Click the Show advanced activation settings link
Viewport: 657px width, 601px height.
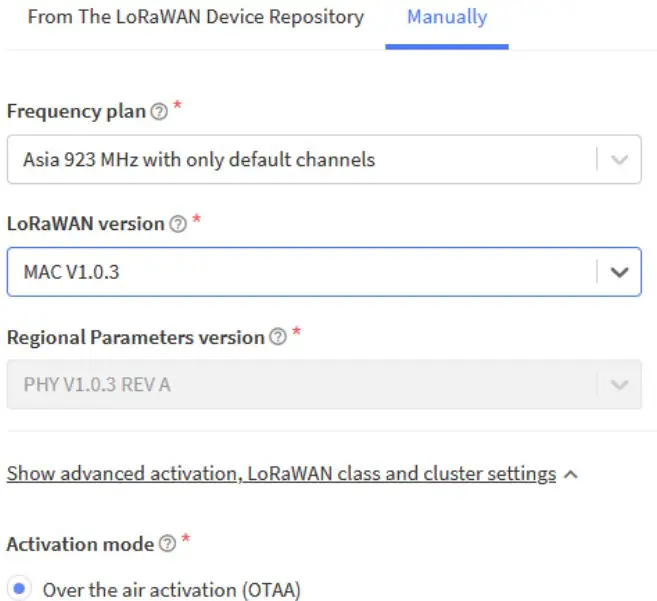click(281, 474)
